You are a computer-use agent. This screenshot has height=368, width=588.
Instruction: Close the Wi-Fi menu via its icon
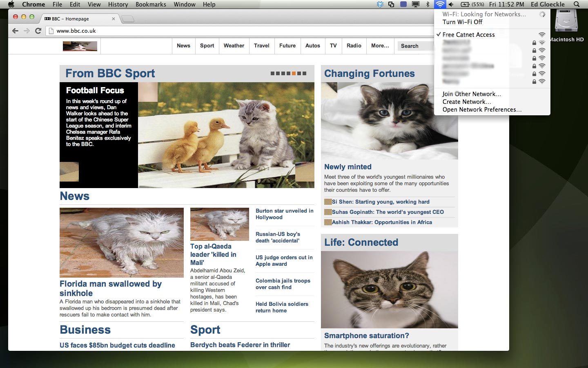[x=440, y=4]
